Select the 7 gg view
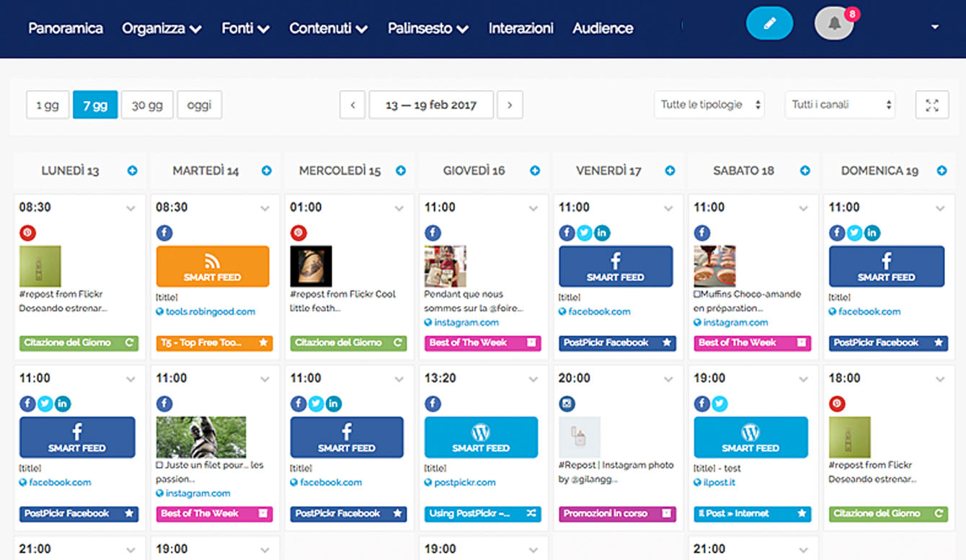This screenshot has width=966, height=560. 95,105
